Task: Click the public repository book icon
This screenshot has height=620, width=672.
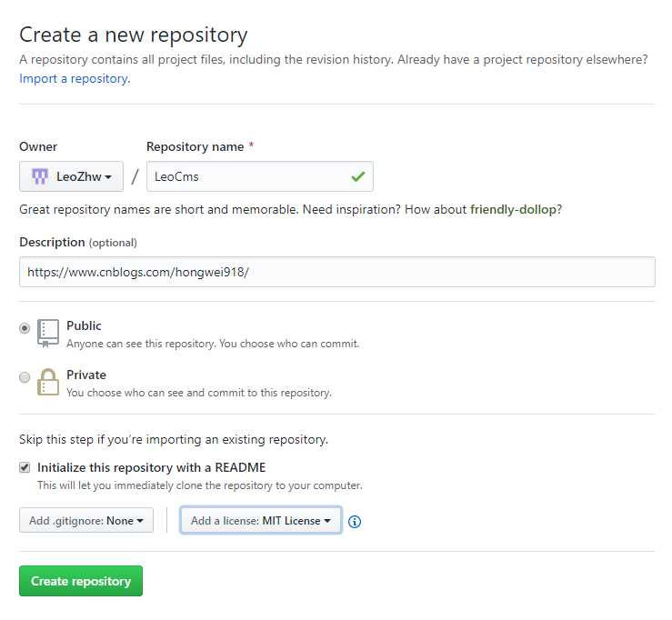Action: 48,334
